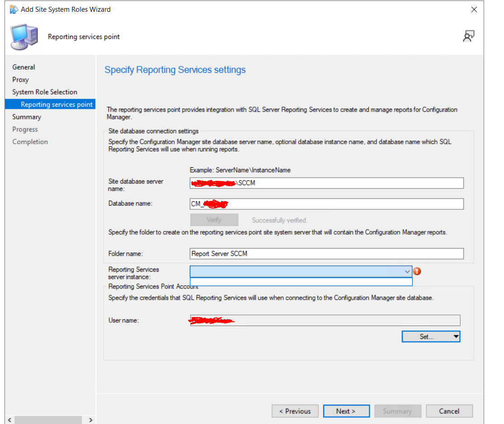
Task: Click the red error indicator beside the server instance dropdown
Action: pos(417,271)
